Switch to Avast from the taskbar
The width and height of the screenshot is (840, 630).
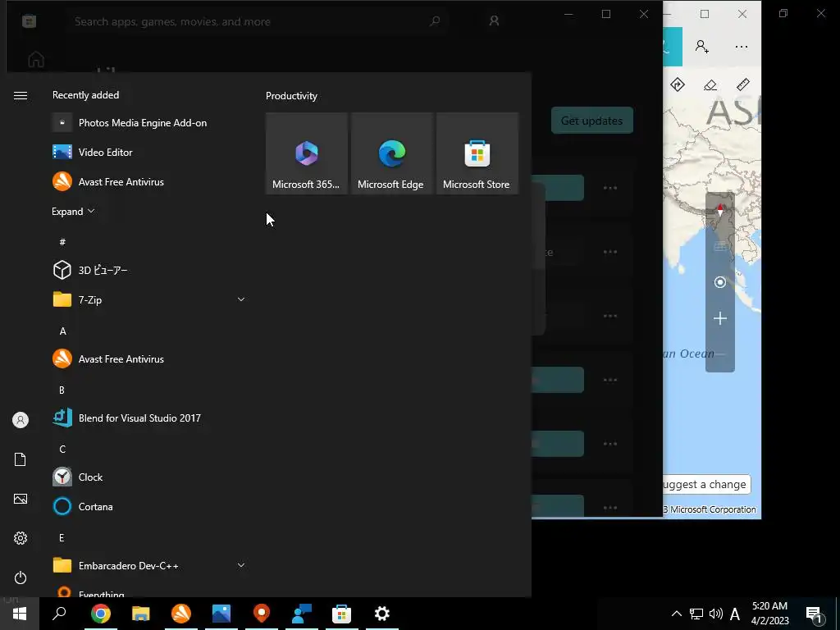click(x=181, y=614)
